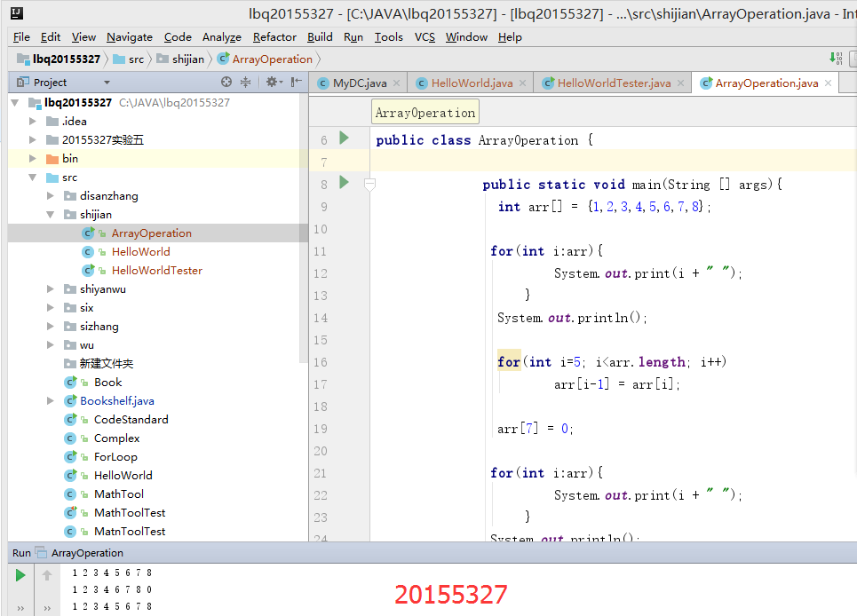Image resolution: width=857 pixels, height=616 pixels.
Task: Select the ArrayOperation.java tab
Action: pos(766,83)
